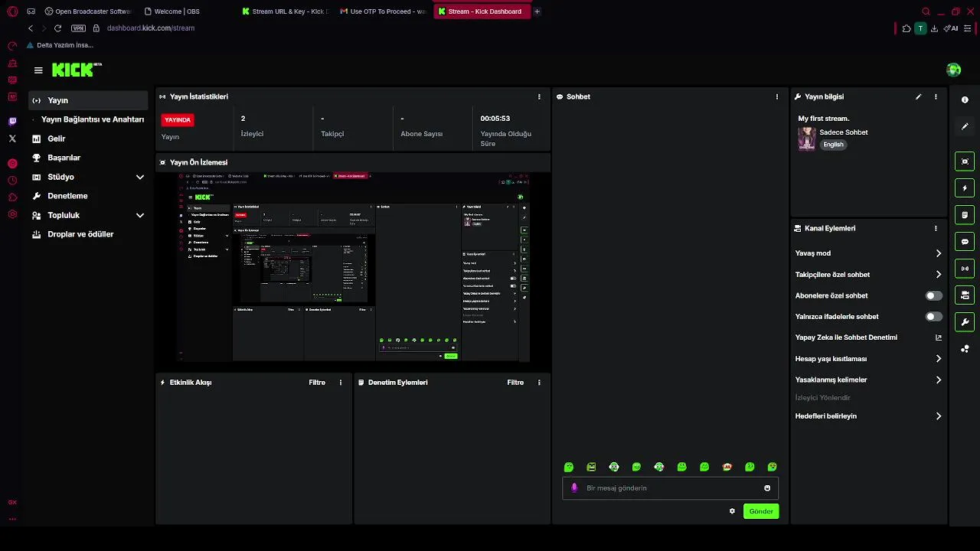The width and height of the screenshot is (980, 551).
Task: Open chat settings gear beside Gönder
Action: 732,511
